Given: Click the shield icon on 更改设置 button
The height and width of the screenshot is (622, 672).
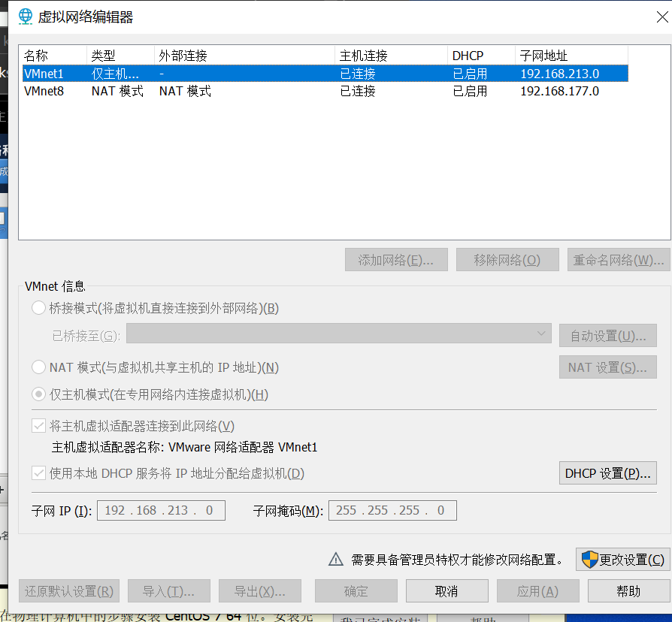Looking at the screenshot, I should [589, 560].
